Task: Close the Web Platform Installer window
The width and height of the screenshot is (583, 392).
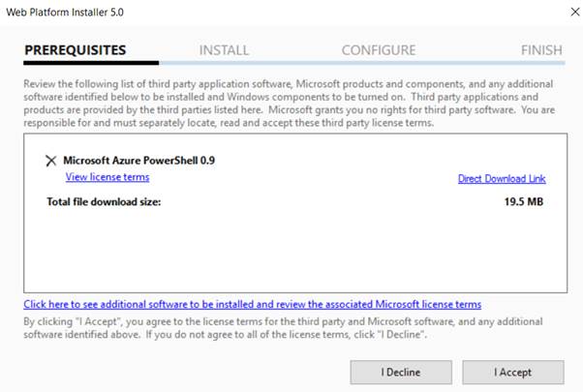Action: [x=563, y=15]
